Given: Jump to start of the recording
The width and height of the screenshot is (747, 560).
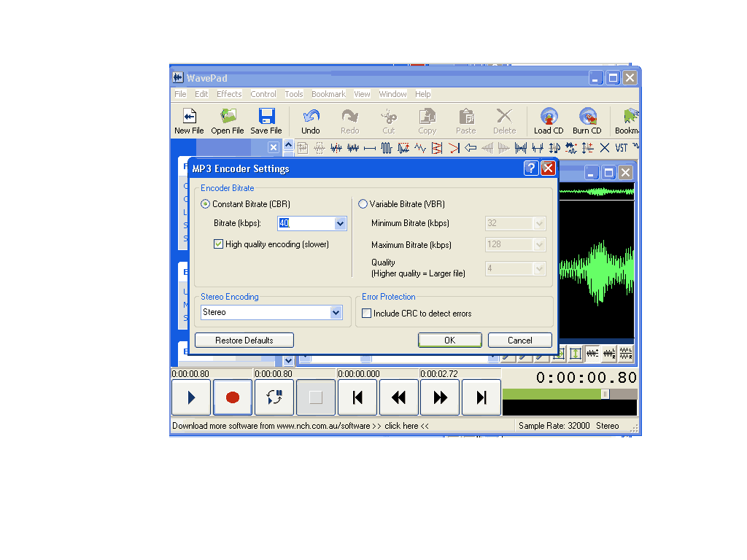Looking at the screenshot, I should 357,397.
